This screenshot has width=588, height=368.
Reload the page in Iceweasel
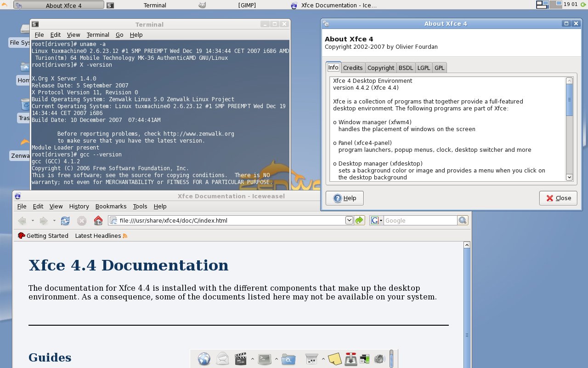click(65, 221)
